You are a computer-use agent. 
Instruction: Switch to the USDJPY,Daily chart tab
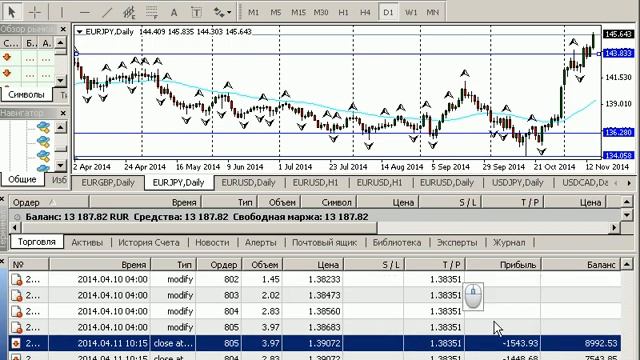518,183
